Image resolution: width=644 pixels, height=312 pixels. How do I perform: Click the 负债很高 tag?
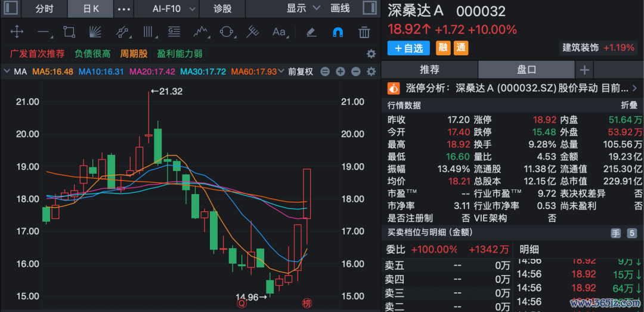92,54
